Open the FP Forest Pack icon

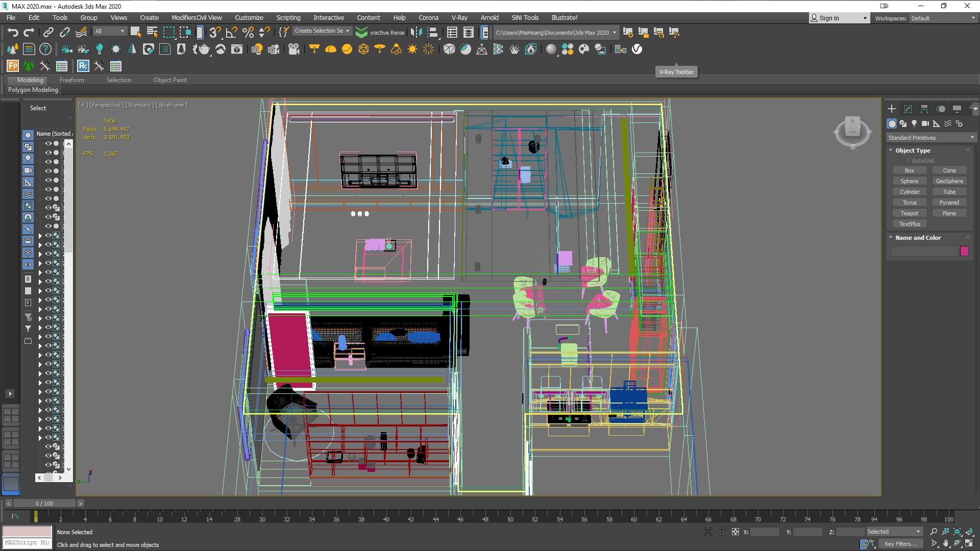click(13, 66)
